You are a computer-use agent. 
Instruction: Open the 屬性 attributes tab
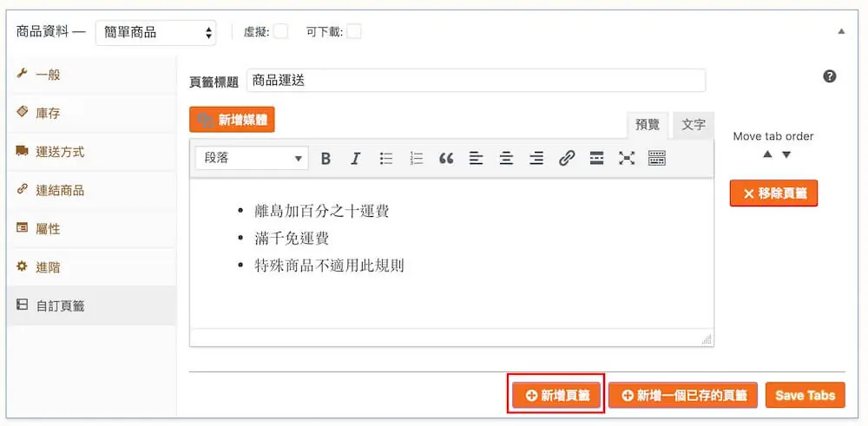coord(92,228)
